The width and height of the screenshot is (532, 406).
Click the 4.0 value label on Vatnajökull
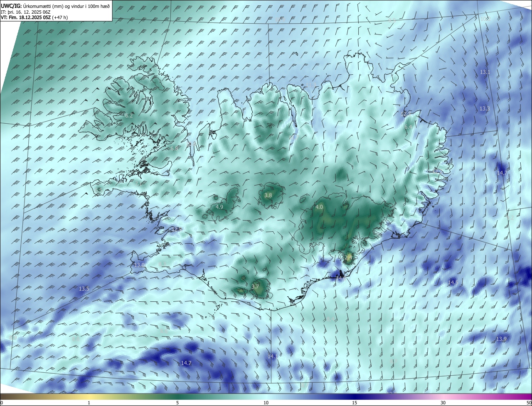[x=319, y=207]
